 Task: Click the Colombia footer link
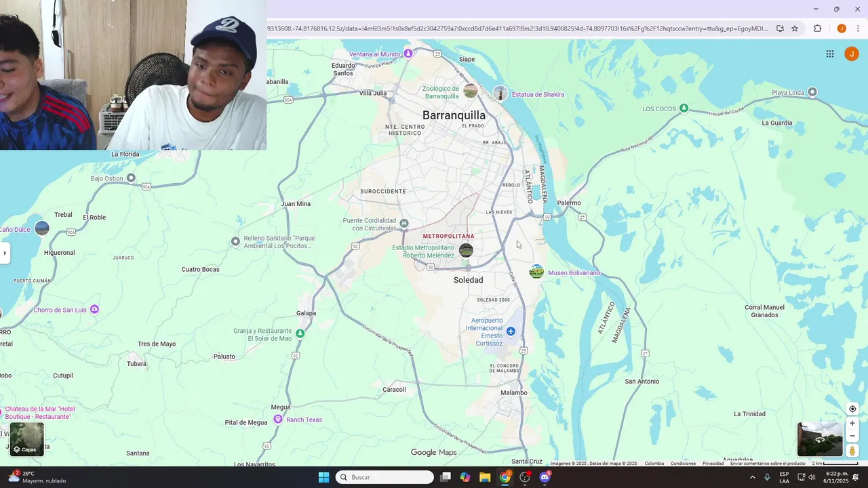pyautogui.click(x=654, y=464)
